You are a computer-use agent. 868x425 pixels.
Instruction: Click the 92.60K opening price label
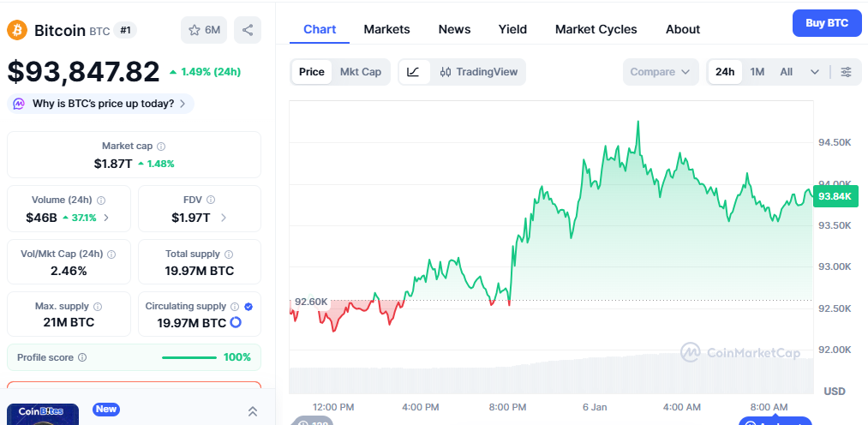click(x=311, y=302)
